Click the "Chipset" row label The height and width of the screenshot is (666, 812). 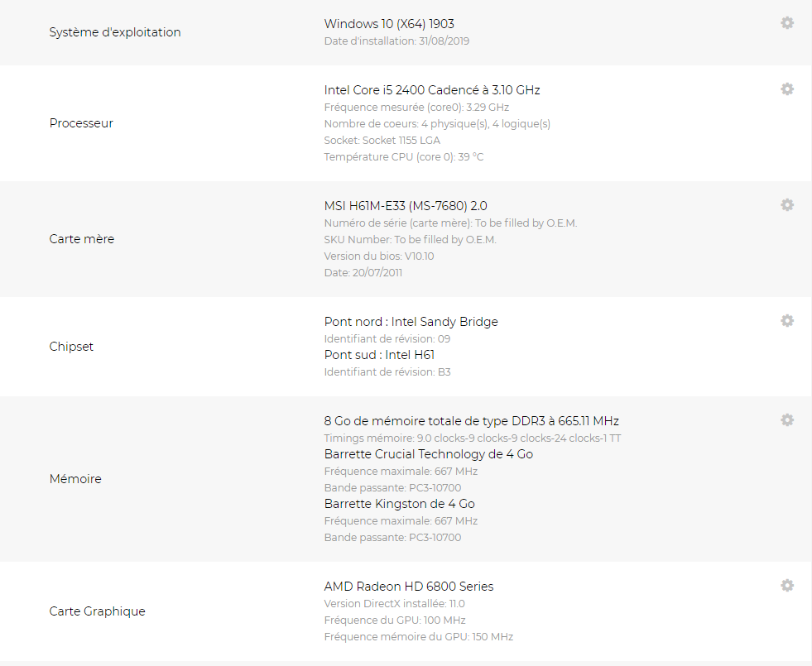click(x=71, y=347)
